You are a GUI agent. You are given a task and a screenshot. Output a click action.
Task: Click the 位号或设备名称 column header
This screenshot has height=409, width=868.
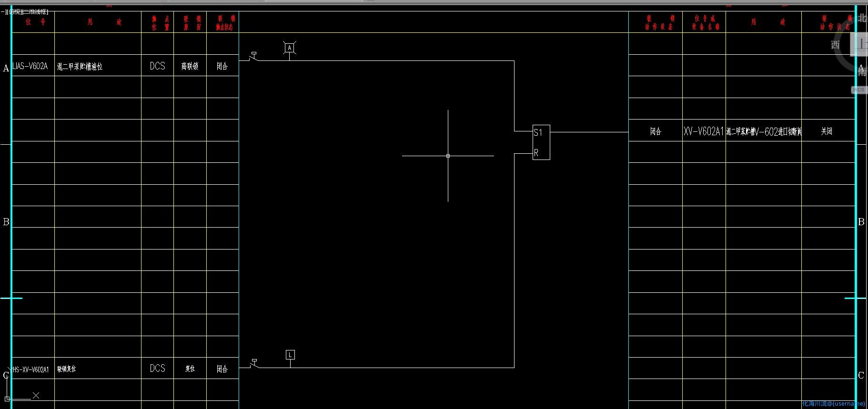[x=705, y=23]
